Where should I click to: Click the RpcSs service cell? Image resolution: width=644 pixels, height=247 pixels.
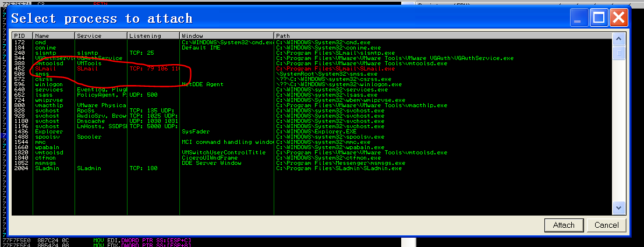click(x=86, y=111)
